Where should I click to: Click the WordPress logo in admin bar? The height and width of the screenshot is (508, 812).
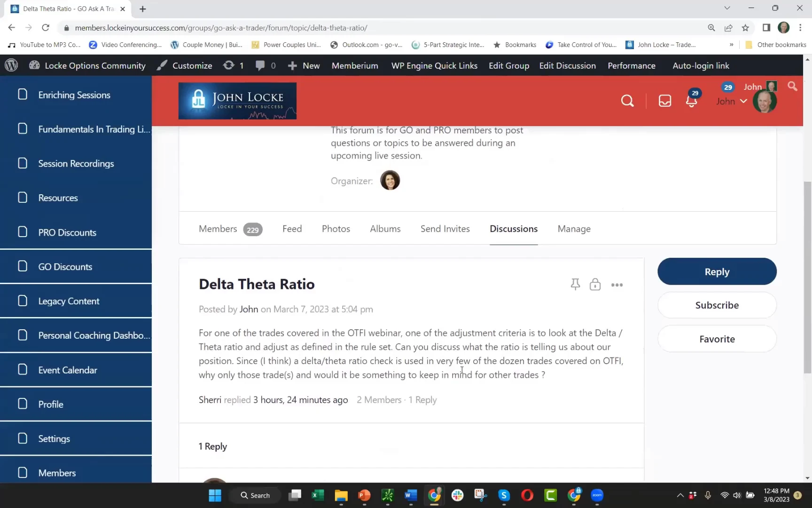tap(11, 65)
